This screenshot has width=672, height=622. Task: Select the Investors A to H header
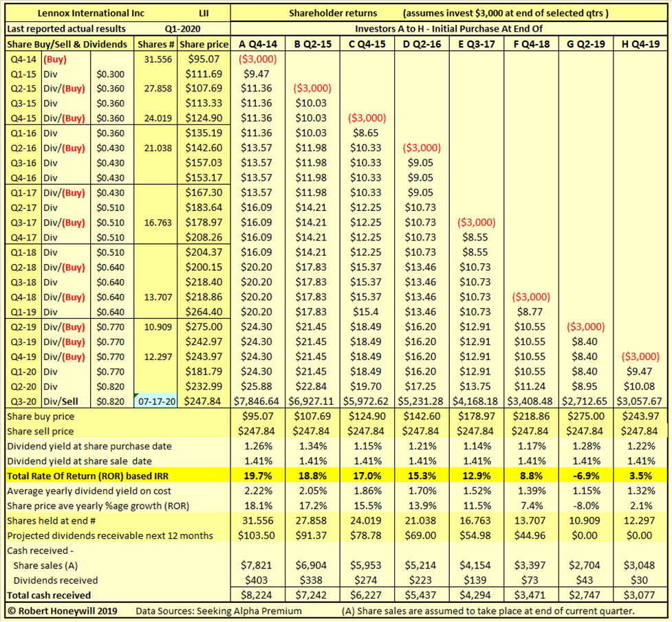(451, 27)
